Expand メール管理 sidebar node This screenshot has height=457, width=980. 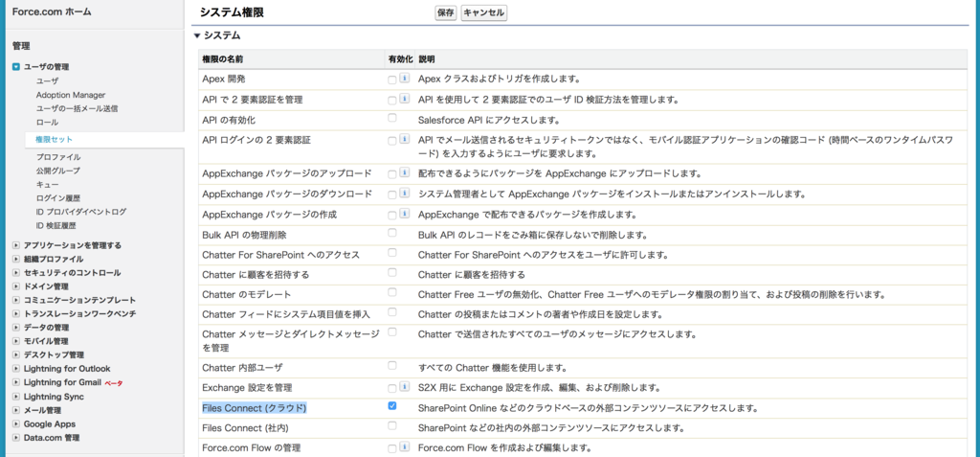(16, 411)
